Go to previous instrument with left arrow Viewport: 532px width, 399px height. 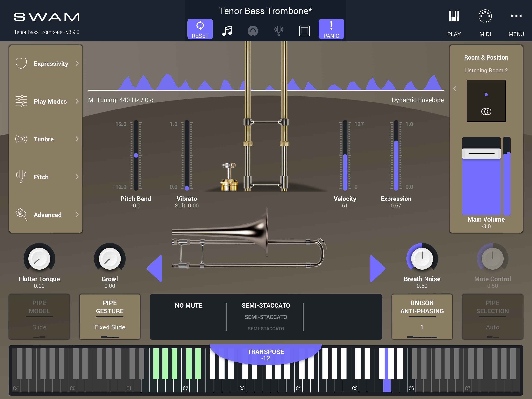(x=155, y=268)
